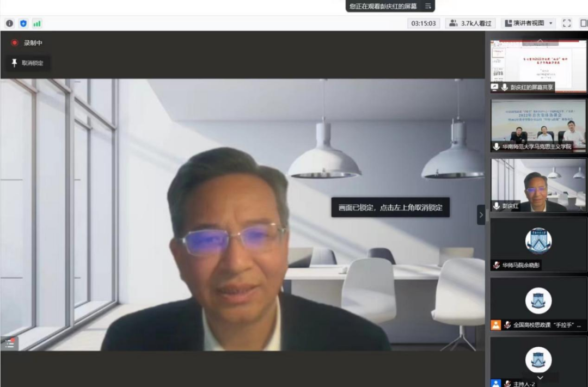Click the meeting info icon
Viewport: 588px width, 387px height.
click(9, 23)
